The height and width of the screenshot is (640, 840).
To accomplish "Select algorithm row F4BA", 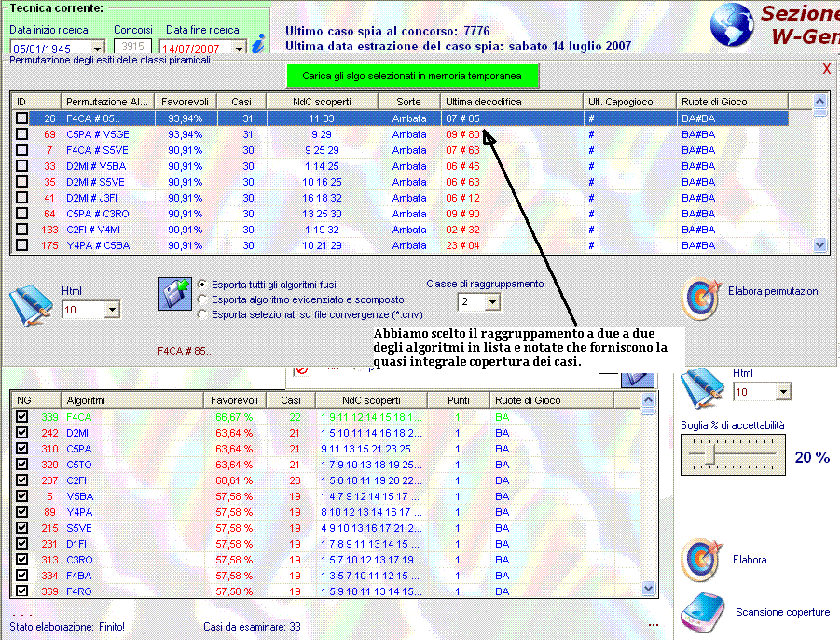I will pos(325,575).
